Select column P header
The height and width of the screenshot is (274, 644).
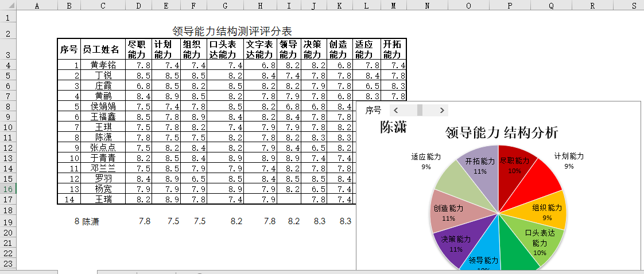(510, 5)
